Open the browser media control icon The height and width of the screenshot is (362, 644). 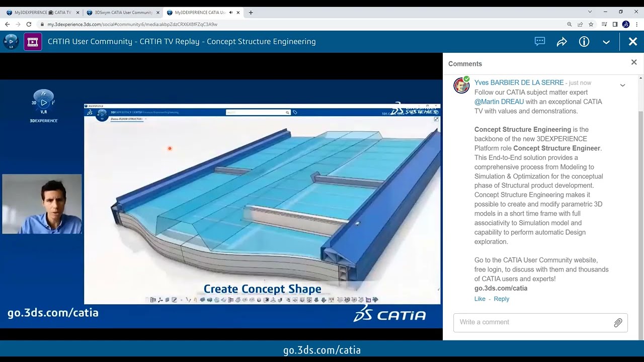(604, 24)
